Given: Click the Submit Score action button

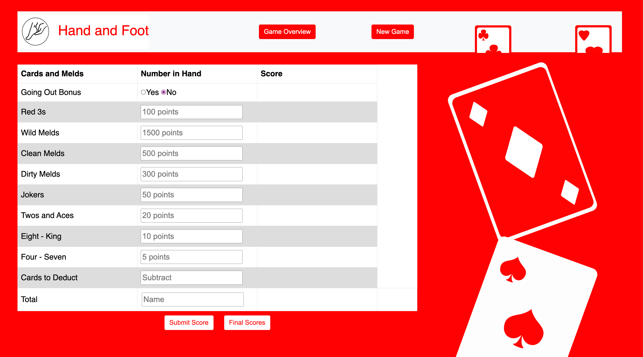Looking at the screenshot, I should (189, 322).
